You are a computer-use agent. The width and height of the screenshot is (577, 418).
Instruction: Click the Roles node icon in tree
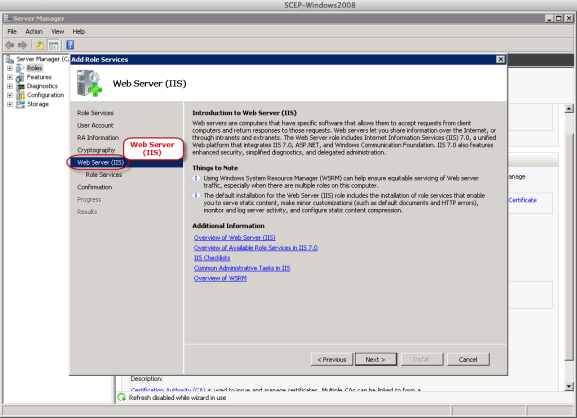click(21, 68)
